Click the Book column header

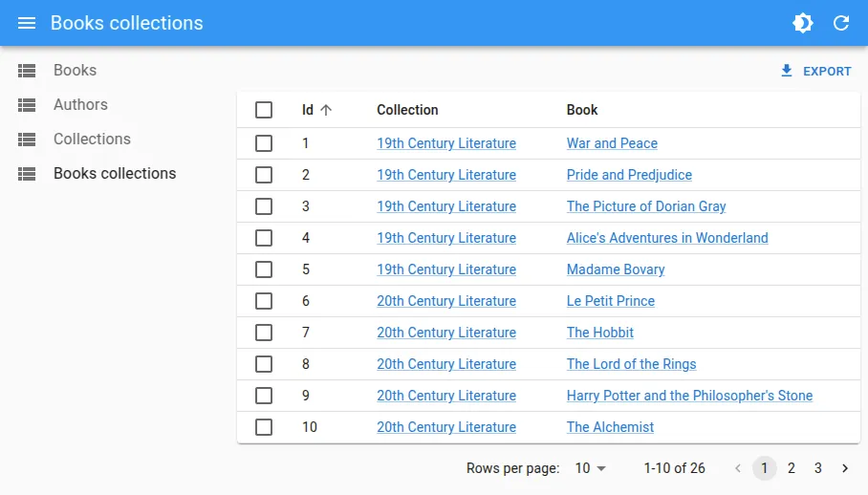pyautogui.click(x=582, y=110)
